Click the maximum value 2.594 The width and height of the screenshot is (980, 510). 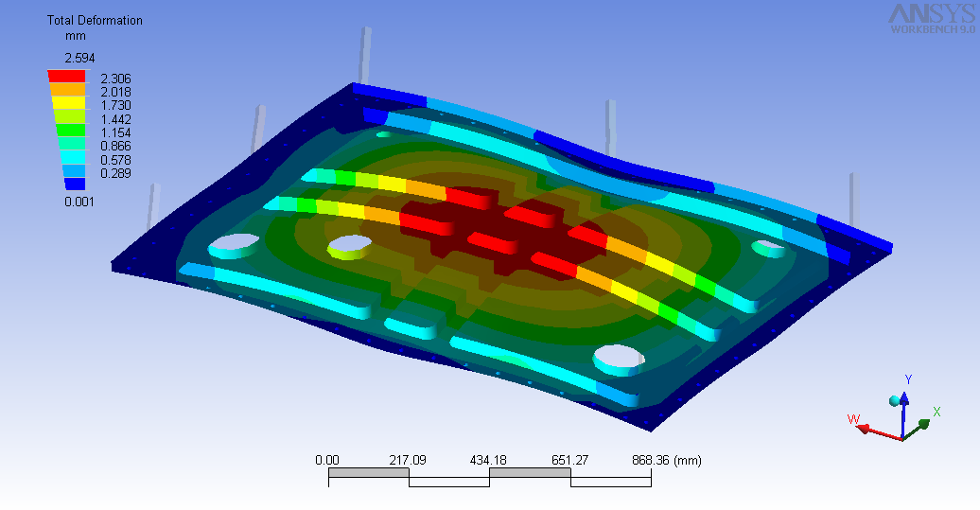tap(80, 58)
